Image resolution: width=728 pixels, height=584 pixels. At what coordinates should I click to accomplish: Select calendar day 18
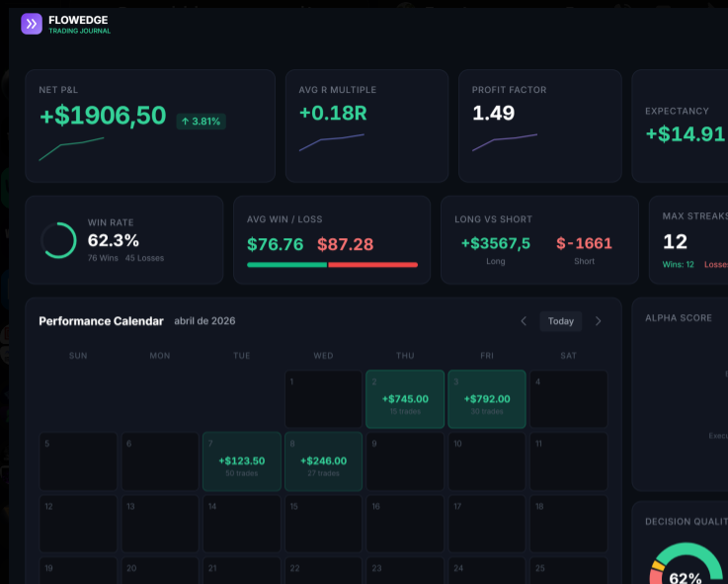(x=569, y=524)
